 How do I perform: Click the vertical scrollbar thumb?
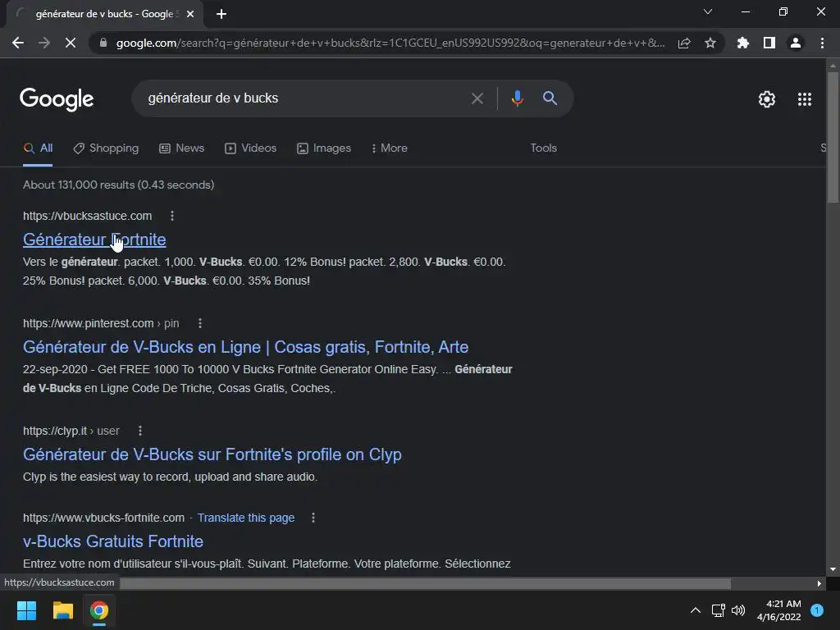tap(833, 138)
